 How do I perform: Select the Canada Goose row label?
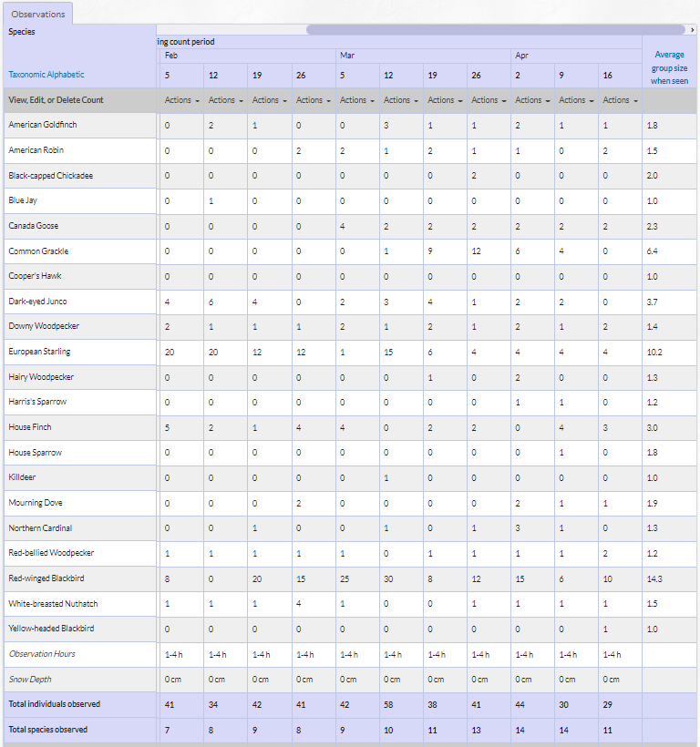[x=34, y=226]
